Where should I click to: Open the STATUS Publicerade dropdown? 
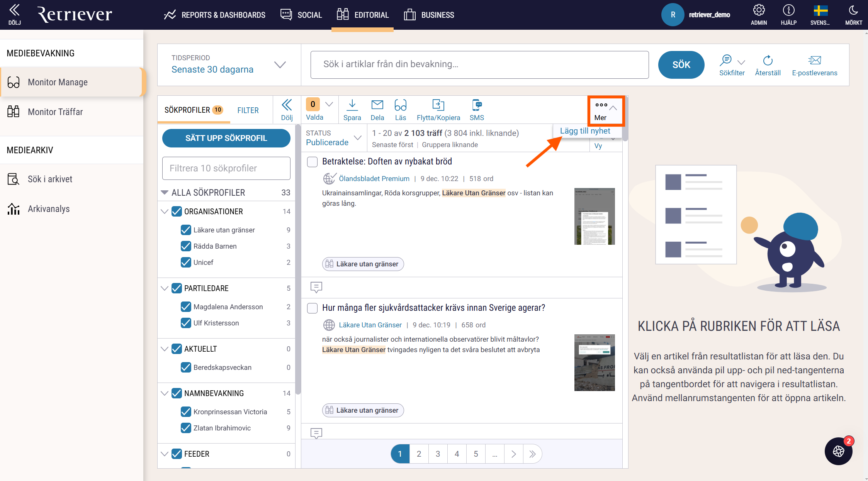[334, 138]
